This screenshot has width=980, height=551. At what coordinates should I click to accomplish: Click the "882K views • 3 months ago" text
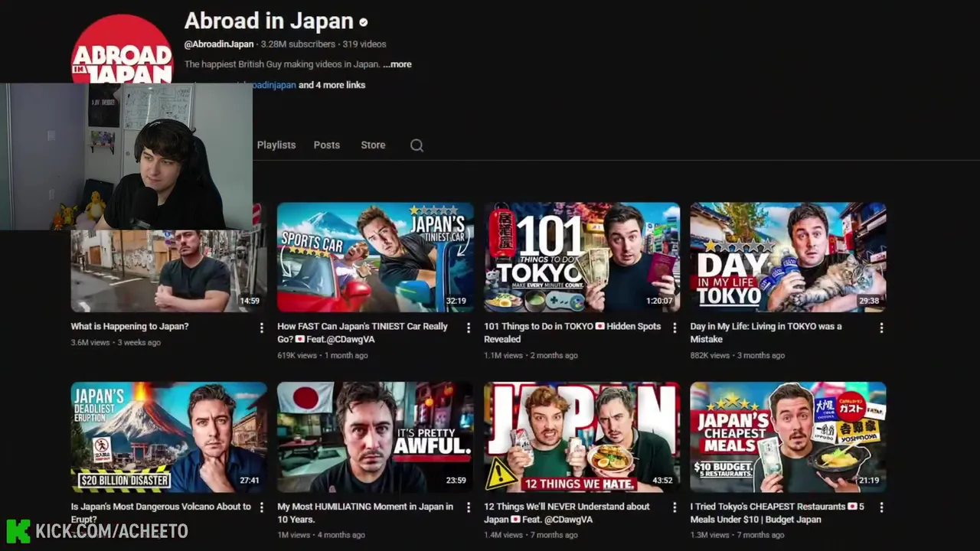tap(737, 356)
